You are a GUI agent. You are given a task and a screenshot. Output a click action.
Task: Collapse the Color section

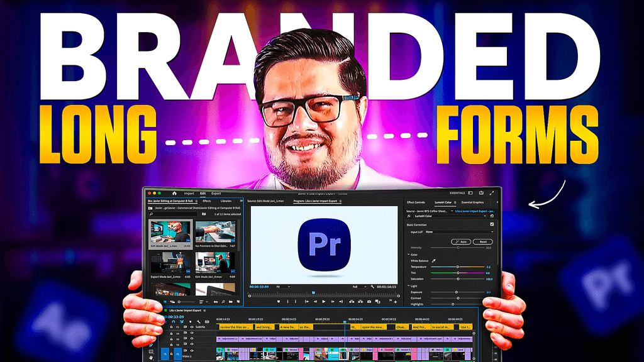tap(409, 255)
